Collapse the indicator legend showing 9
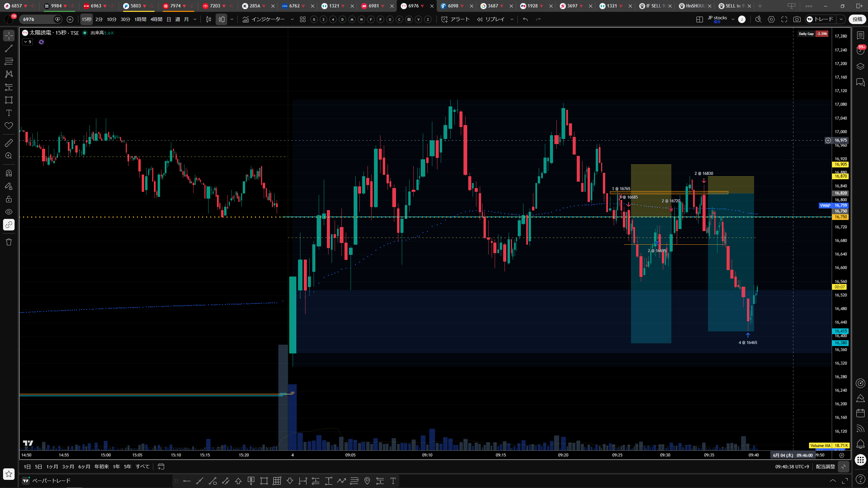This screenshot has height=488, width=868. 28,42
